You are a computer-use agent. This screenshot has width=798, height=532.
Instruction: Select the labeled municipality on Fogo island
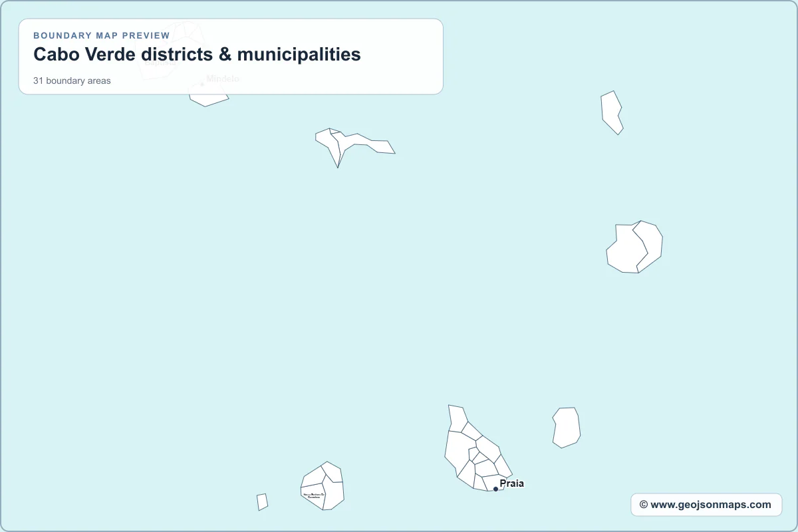313,496
